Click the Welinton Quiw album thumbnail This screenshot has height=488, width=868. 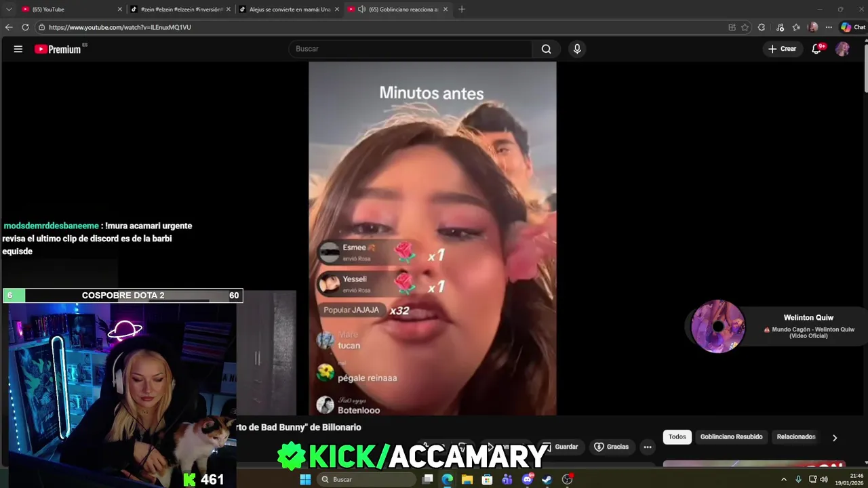click(x=717, y=327)
